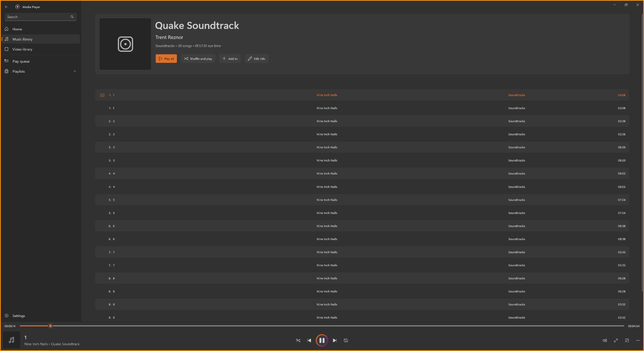The width and height of the screenshot is (644, 351).
Task: Click the Play queue list icon
Action: pos(7,61)
